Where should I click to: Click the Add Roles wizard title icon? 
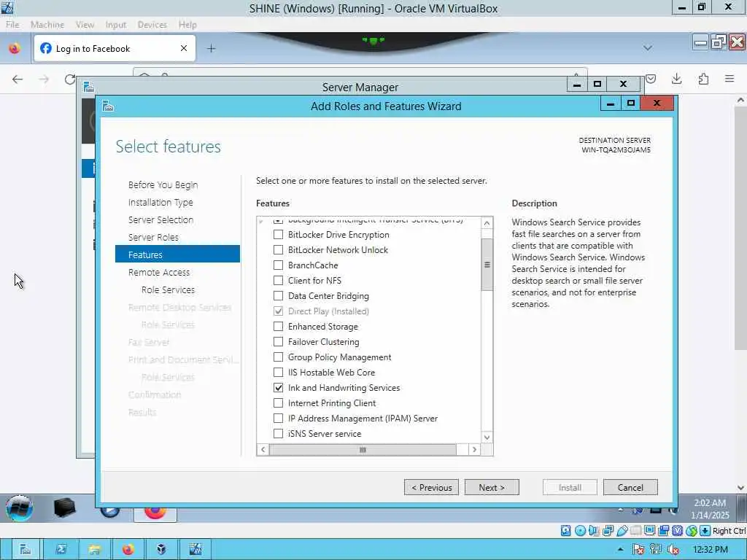(108, 106)
